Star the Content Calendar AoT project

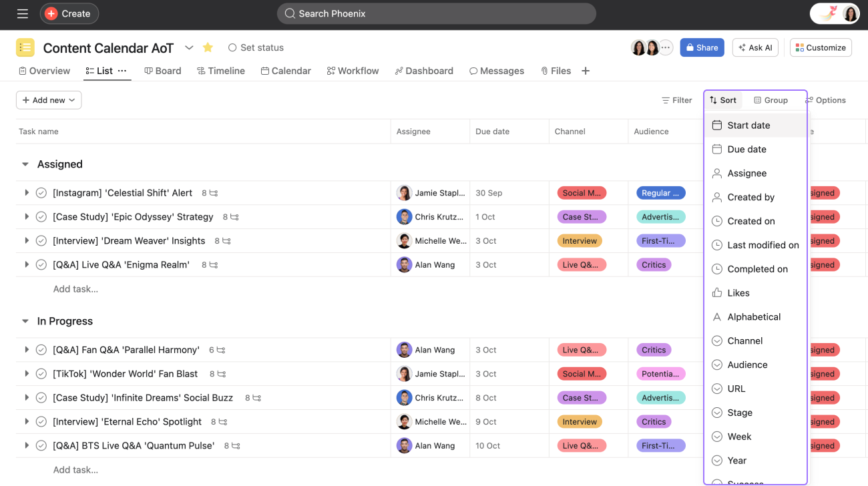(x=207, y=47)
